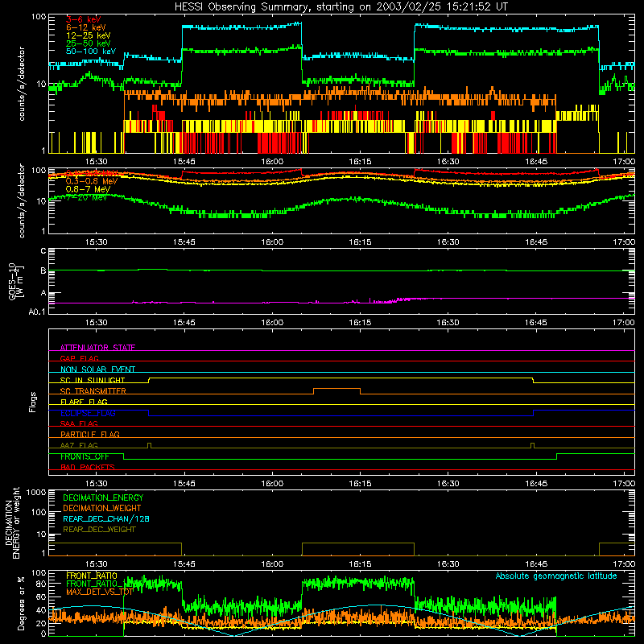Select the FLARE_FLAG label

tap(84, 402)
